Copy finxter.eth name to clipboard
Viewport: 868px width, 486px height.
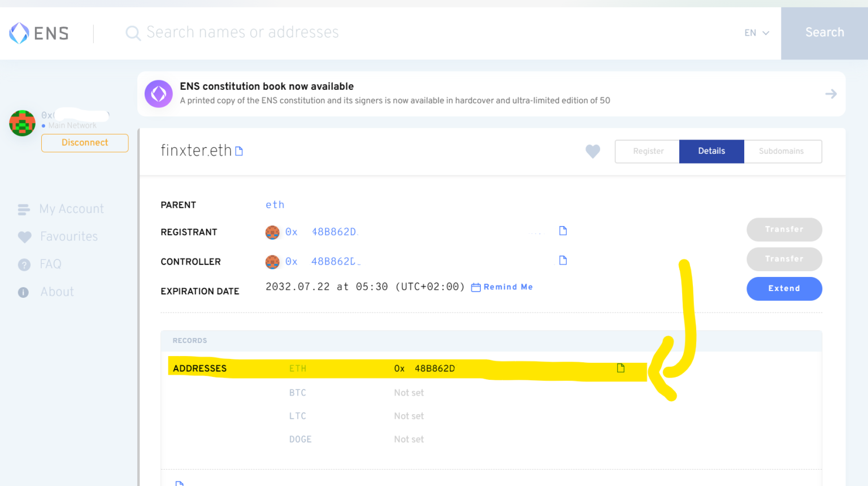[x=239, y=151]
